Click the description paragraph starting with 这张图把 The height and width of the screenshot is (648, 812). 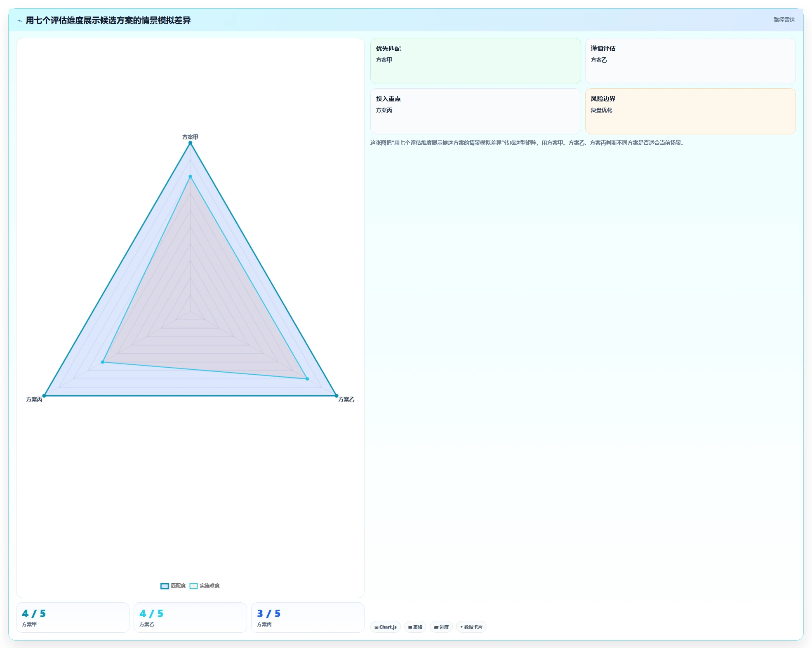click(x=528, y=143)
